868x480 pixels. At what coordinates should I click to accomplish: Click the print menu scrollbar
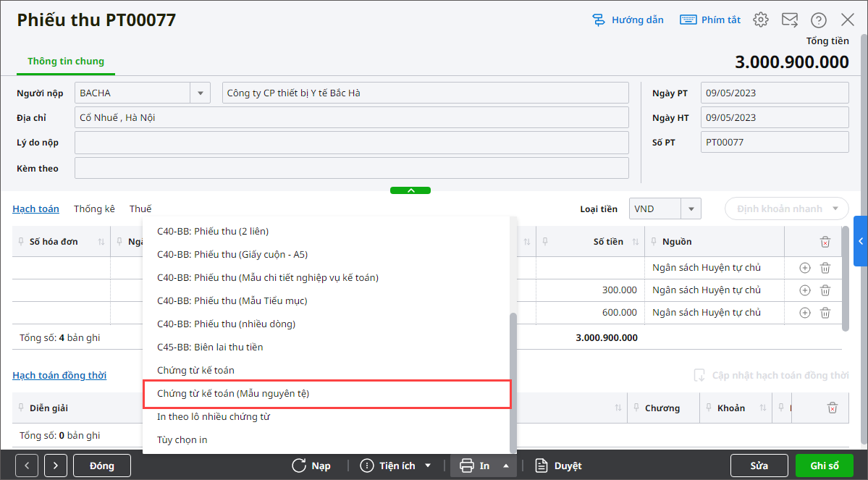coord(513,382)
